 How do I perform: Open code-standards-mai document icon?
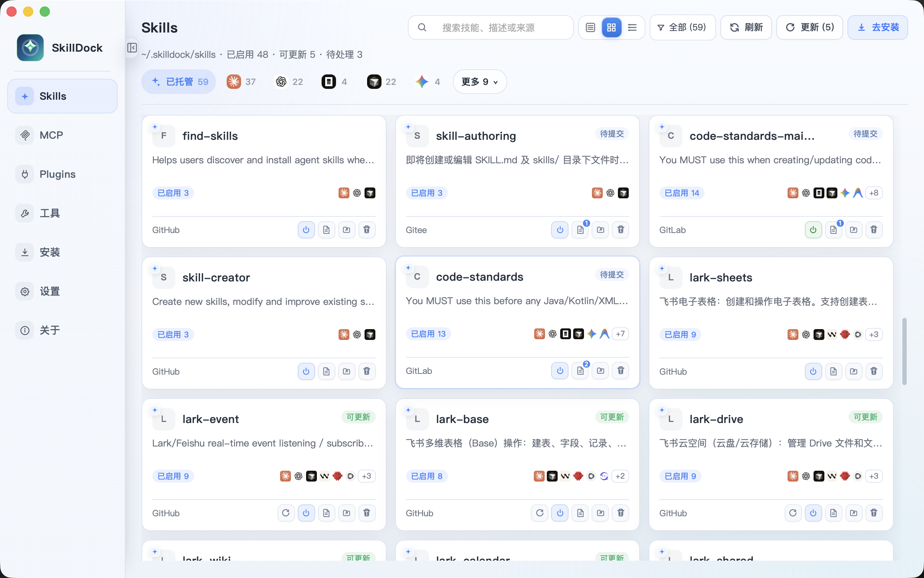click(833, 230)
